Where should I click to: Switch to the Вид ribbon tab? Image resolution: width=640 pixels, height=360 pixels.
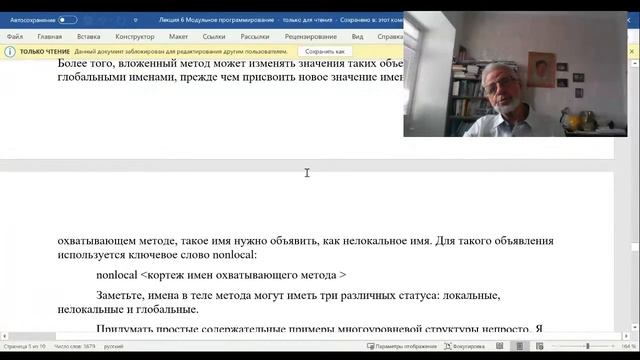point(358,36)
